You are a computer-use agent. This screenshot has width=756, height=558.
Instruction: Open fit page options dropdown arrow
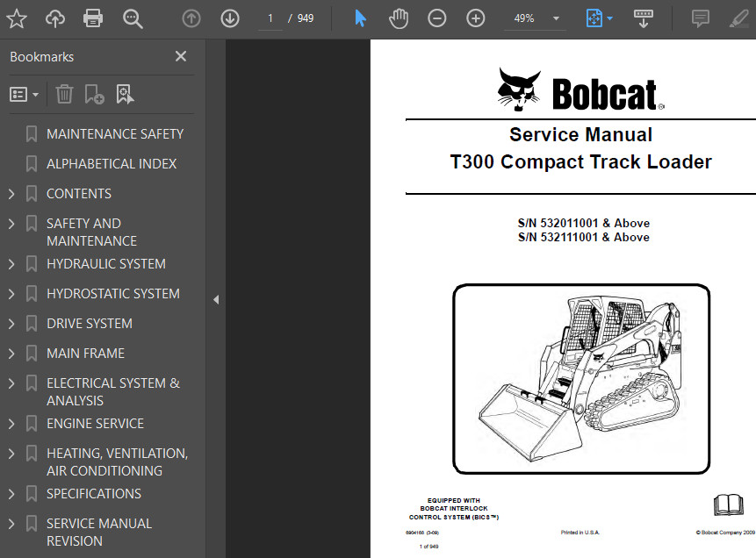pos(609,18)
